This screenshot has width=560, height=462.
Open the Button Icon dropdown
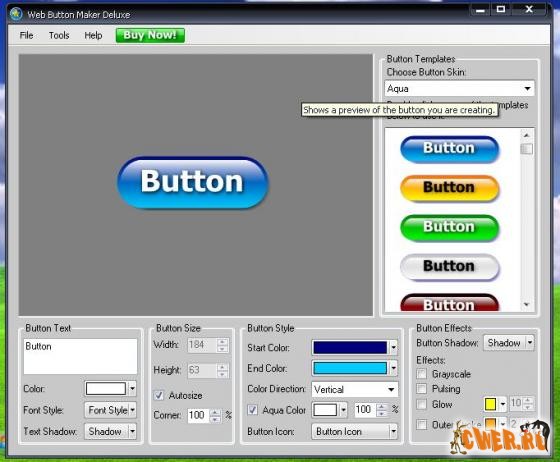(355, 431)
